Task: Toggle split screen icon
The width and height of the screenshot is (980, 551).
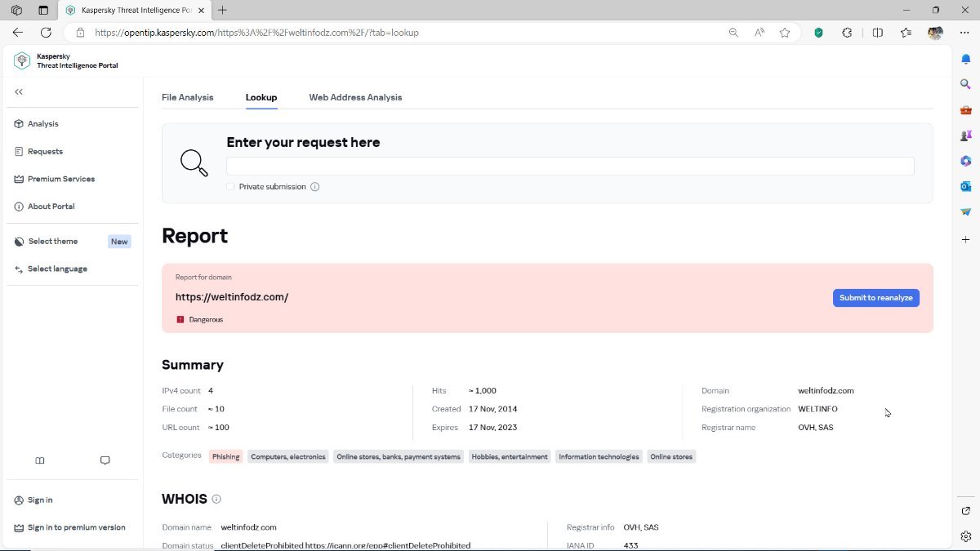Action: [x=878, y=33]
